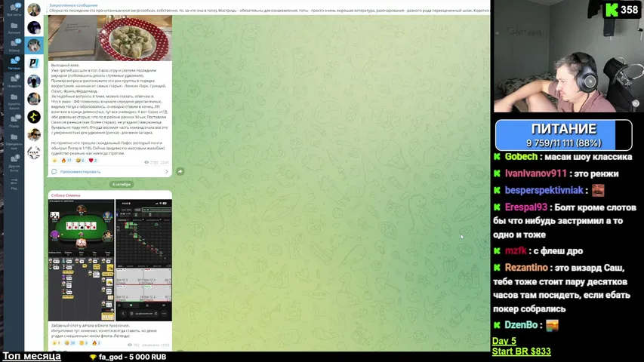Image resolution: width=644 pixels, height=362 pixels.
Task: Click the laughing reaction with 6
Action: [80, 161]
